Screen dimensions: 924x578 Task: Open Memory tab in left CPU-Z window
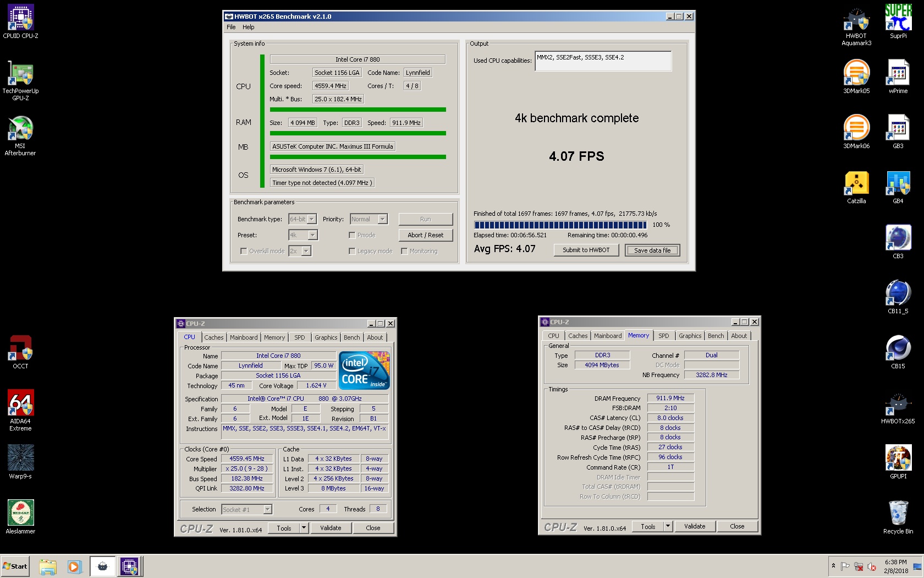pyautogui.click(x=274, y=337)
